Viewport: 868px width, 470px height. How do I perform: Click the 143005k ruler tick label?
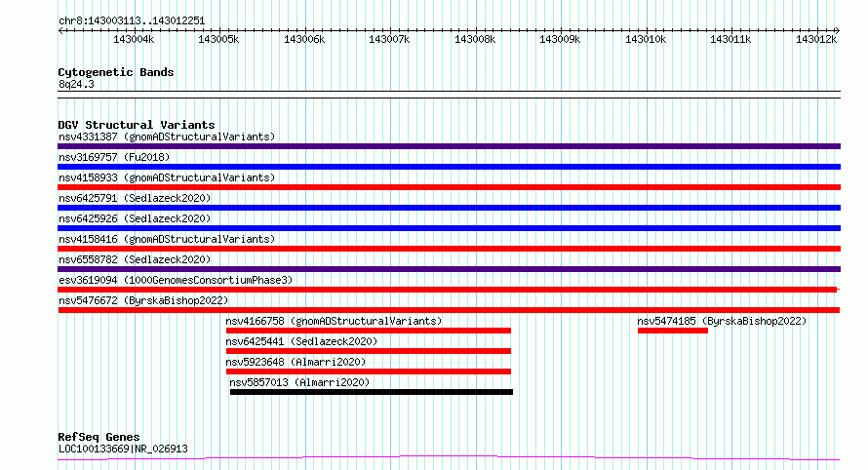(x=218, y=39)
